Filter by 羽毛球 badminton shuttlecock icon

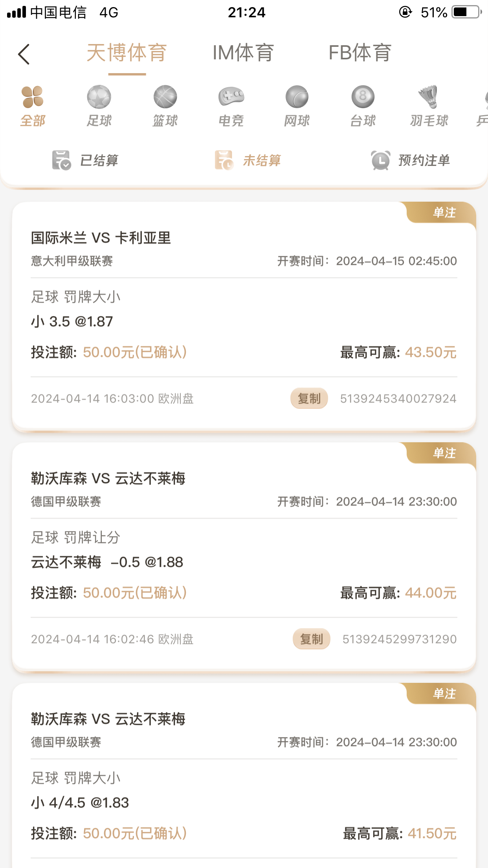click(429, 97)
